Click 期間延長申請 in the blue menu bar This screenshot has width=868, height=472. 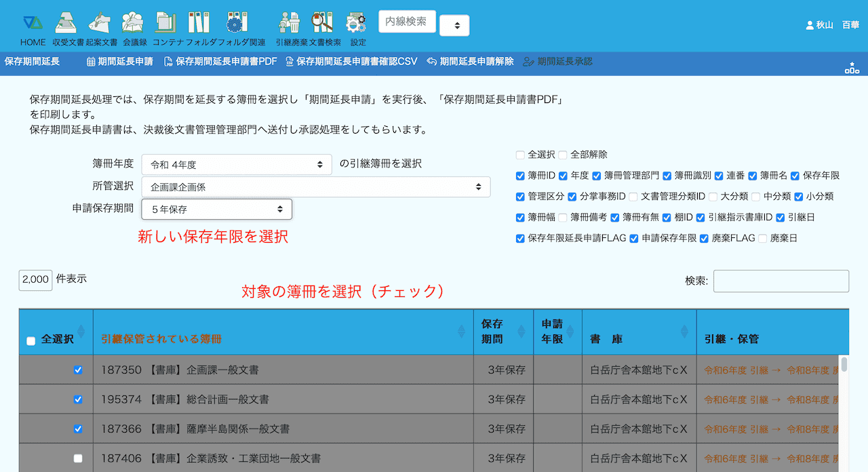pos(119,62)
